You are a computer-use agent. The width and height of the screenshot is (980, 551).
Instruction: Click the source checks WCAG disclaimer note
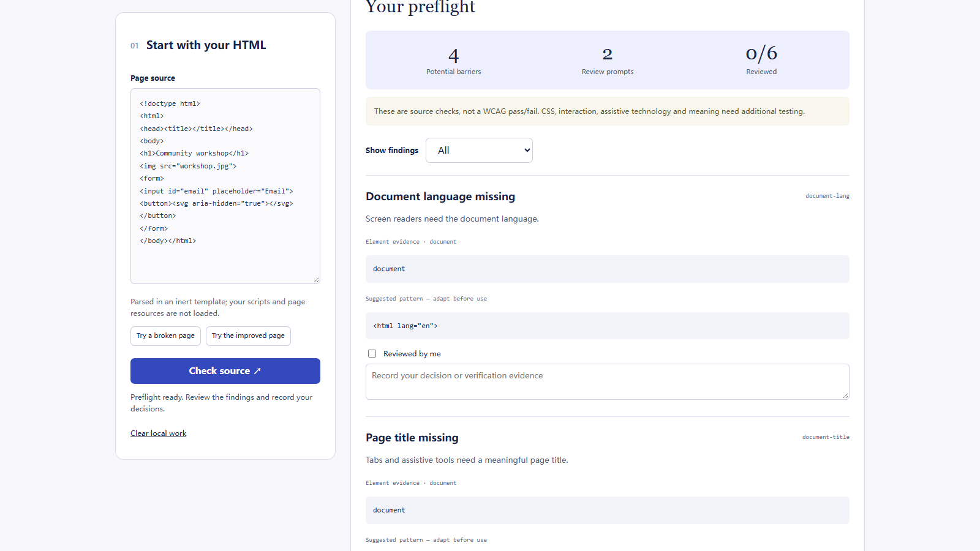pos(607,111)
